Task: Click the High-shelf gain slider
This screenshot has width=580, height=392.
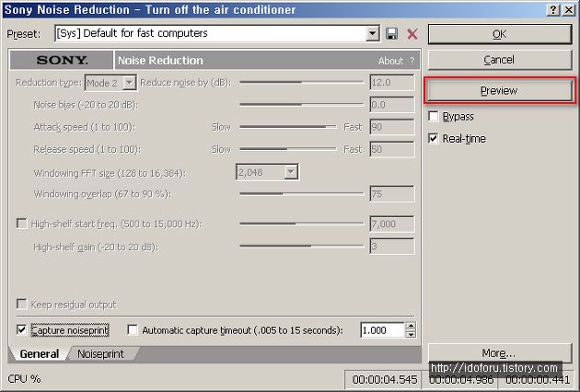Action: click(301, 247)
